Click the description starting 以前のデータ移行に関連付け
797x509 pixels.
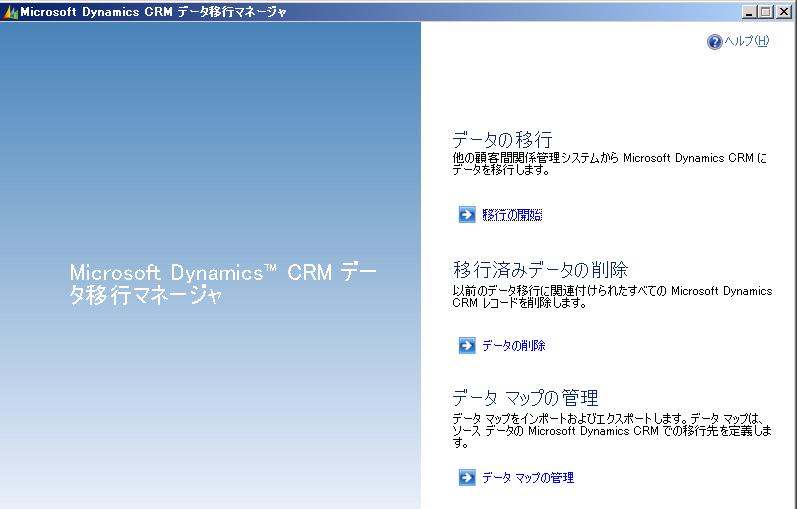point(612,297)
